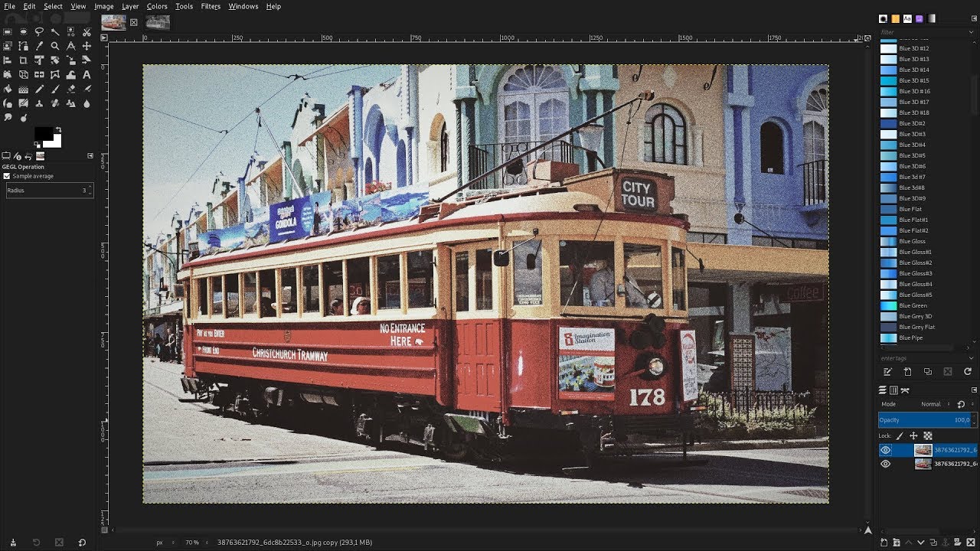Viewport: 980px width, 551px height.
Task: Select the Flip tool
Action: [x=39, y=75]
